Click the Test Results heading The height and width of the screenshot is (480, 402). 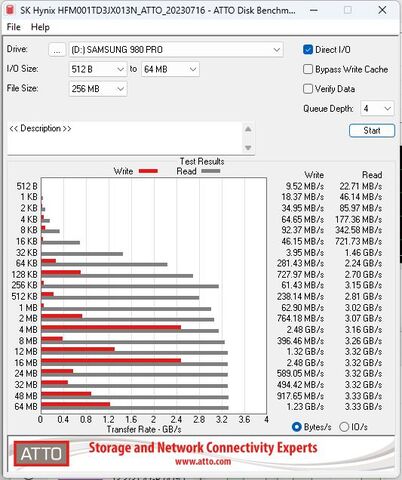202,161
